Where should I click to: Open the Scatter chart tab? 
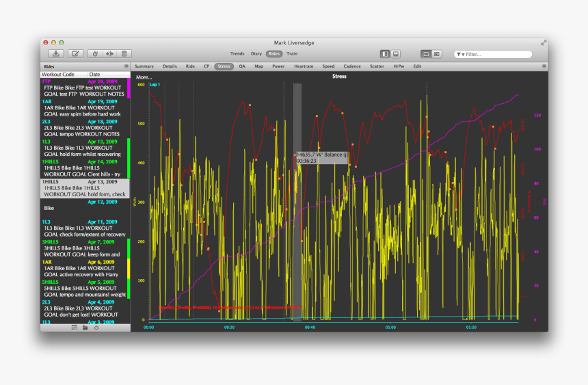click(x=377, y=66)
